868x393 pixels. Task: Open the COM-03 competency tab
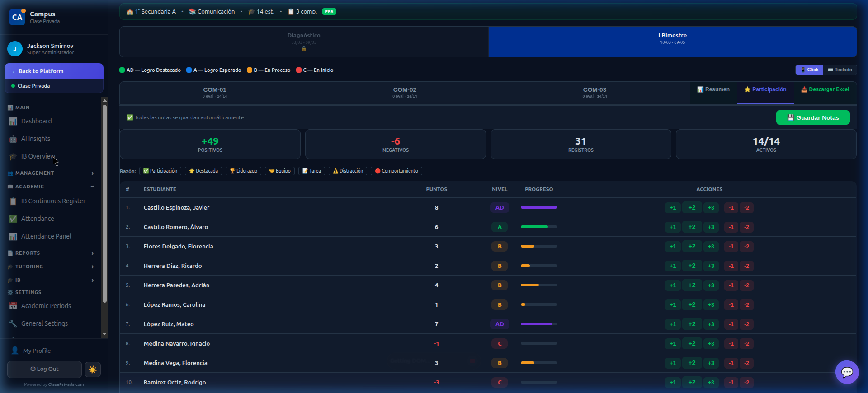click(594, 93)
